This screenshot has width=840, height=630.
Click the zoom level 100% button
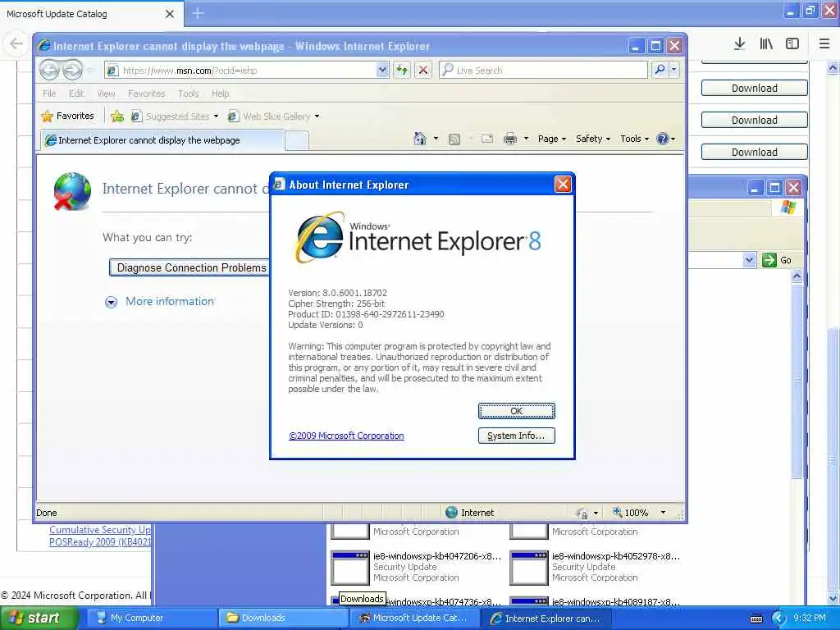[631, 513]
